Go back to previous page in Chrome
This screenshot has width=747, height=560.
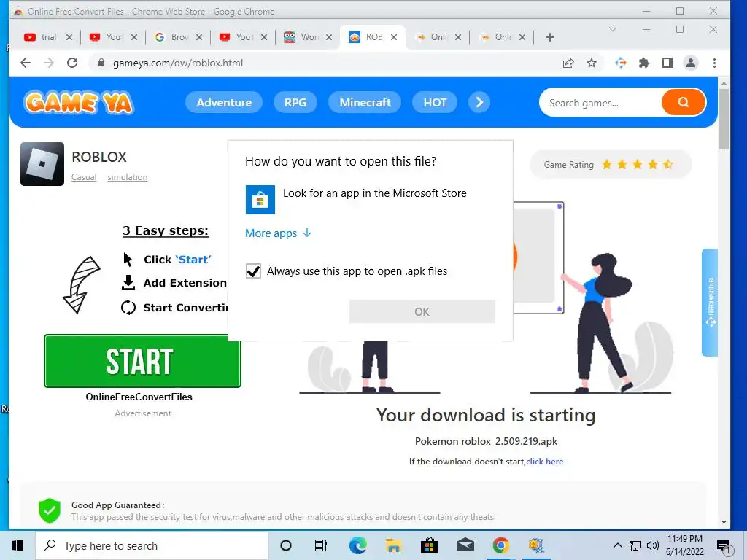coord(26,63)
